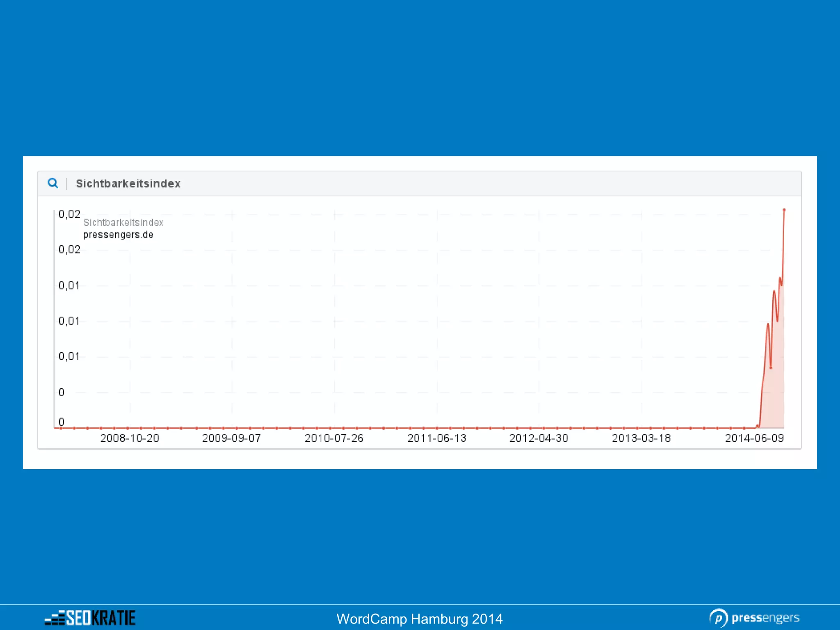Click the 2012-04-30 date axis label
This screenshot has height=630, width=840.
(539, 438)
